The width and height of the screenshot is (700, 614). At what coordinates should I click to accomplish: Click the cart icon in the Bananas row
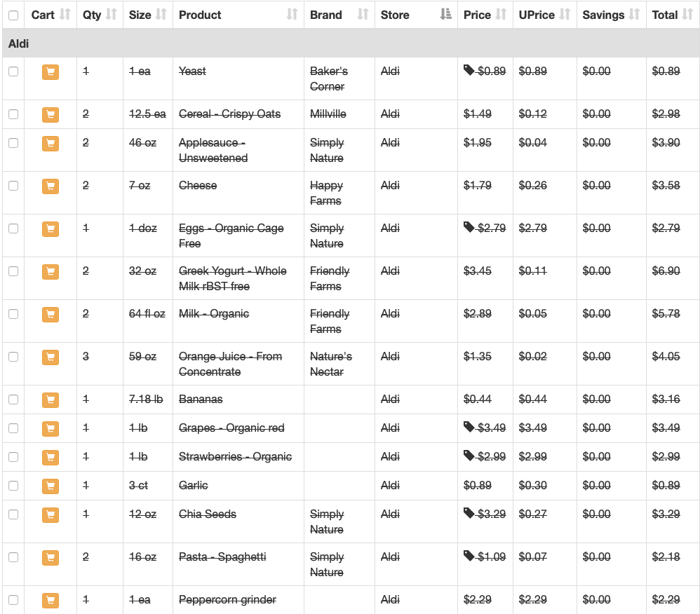(51, 400)
